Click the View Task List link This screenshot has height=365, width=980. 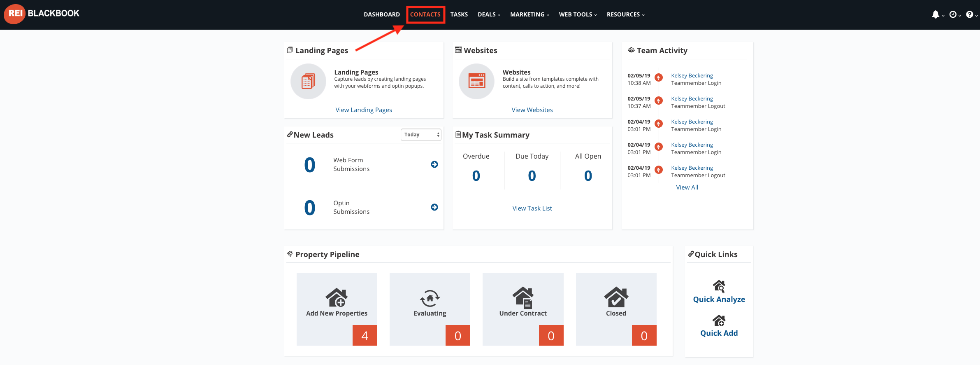[532, 208]
